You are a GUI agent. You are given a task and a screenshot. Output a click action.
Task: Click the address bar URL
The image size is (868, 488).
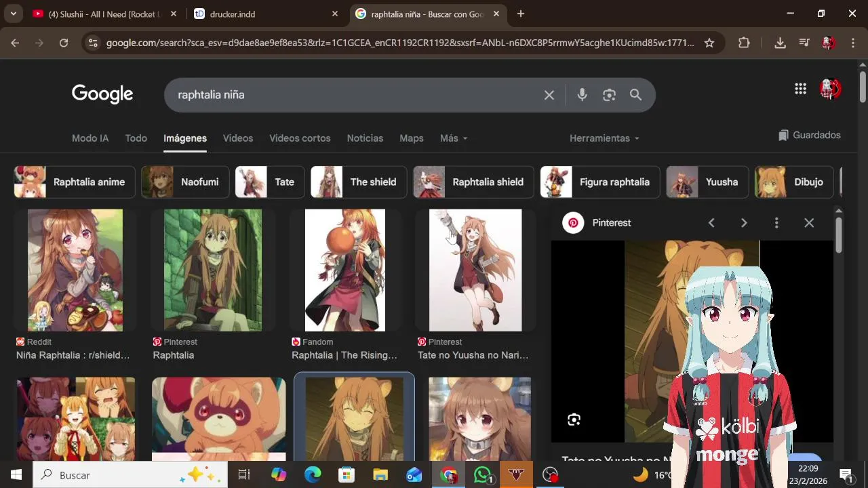click(x=400, y=43)
